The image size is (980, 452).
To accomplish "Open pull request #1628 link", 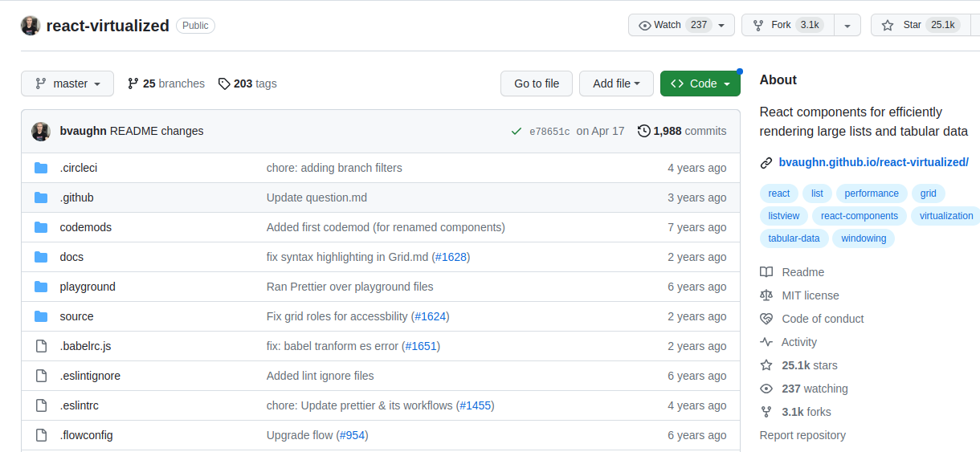I will pyautogui.click(x=451, y=257).
